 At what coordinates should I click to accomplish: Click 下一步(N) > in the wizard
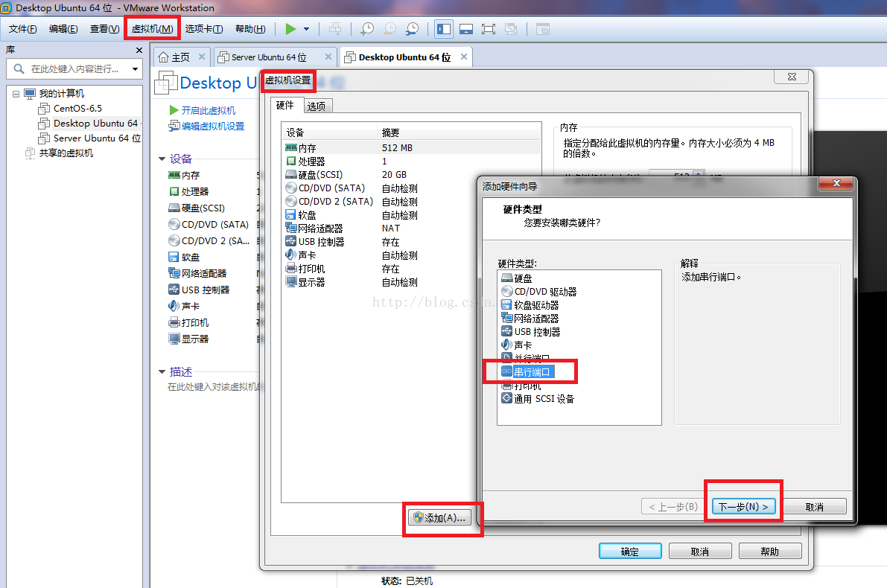coord(743,507)
